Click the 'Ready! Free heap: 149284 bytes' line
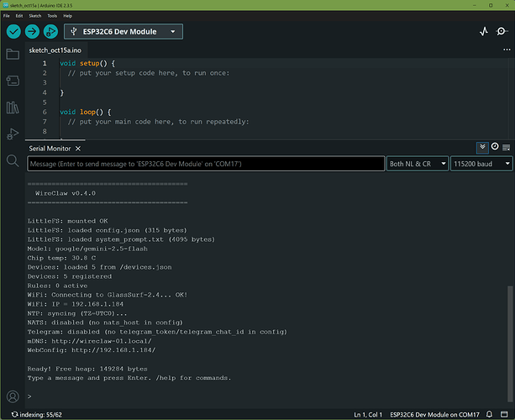This screenshot has width=515, height=420. [x=87, y=369]
